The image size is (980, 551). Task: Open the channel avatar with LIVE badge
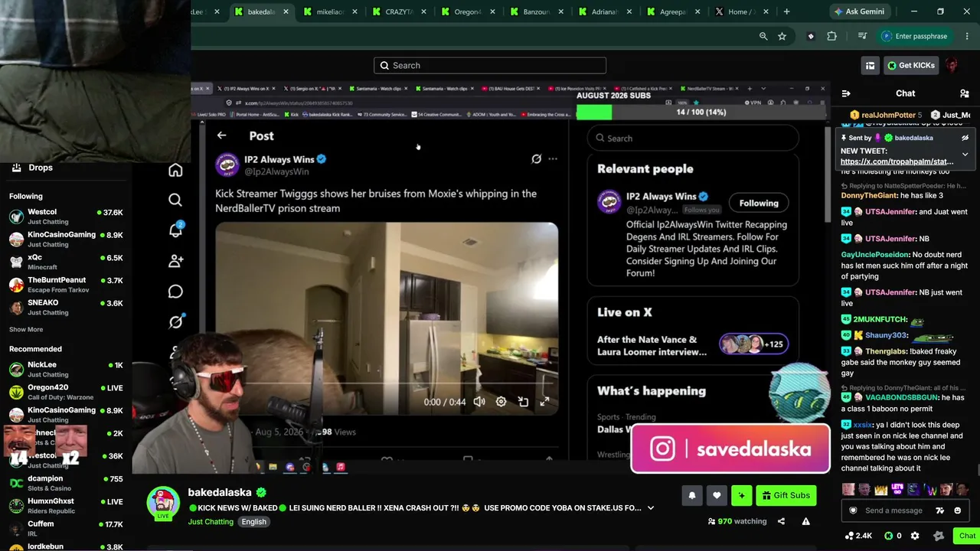162,504
